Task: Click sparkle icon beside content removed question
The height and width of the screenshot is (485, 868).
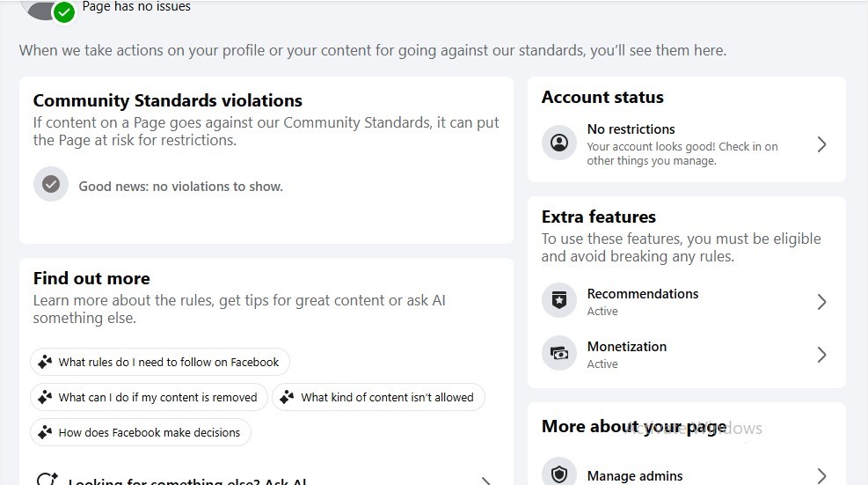Action: (45, 397)
